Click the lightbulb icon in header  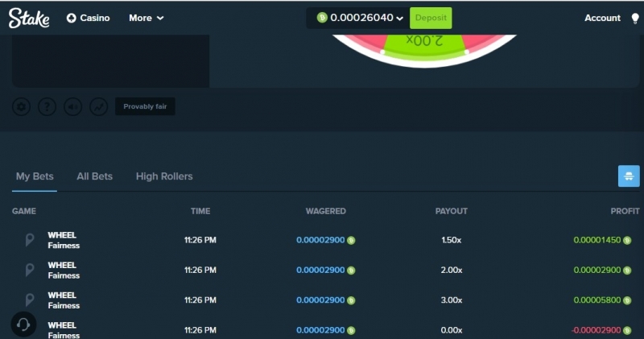click(x=635, y=18)
